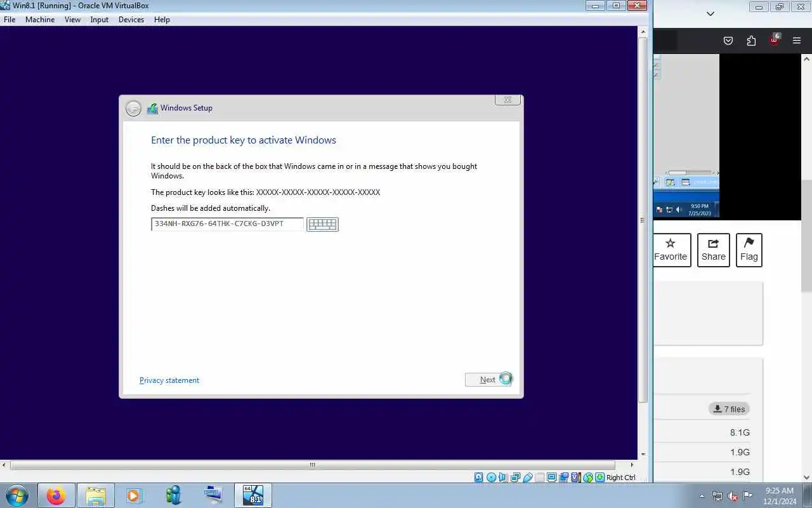Click the Flag button on the web page
The image size is (812, 508).
tap(749, 250)
